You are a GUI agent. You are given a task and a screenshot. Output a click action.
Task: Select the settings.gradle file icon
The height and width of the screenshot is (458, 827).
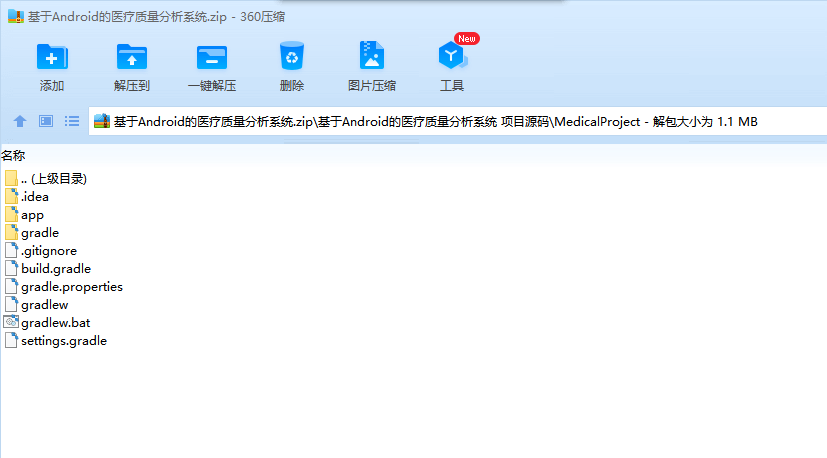11,340
